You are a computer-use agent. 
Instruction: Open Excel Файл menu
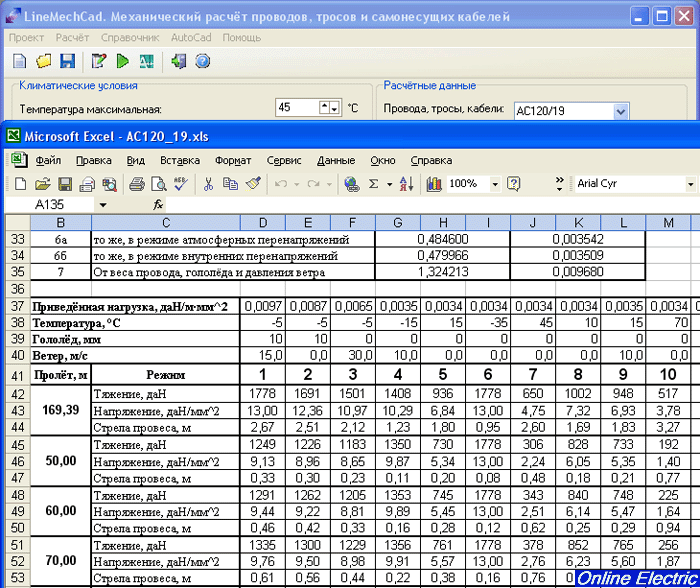48,160
